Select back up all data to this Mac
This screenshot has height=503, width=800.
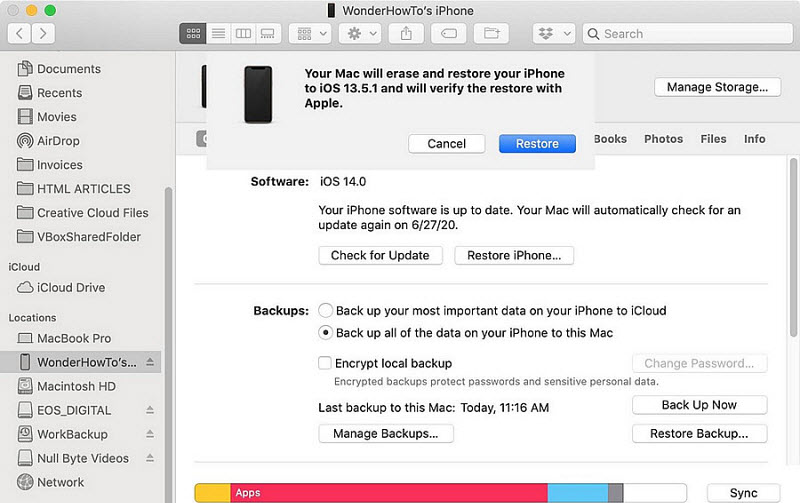point(326,333)
